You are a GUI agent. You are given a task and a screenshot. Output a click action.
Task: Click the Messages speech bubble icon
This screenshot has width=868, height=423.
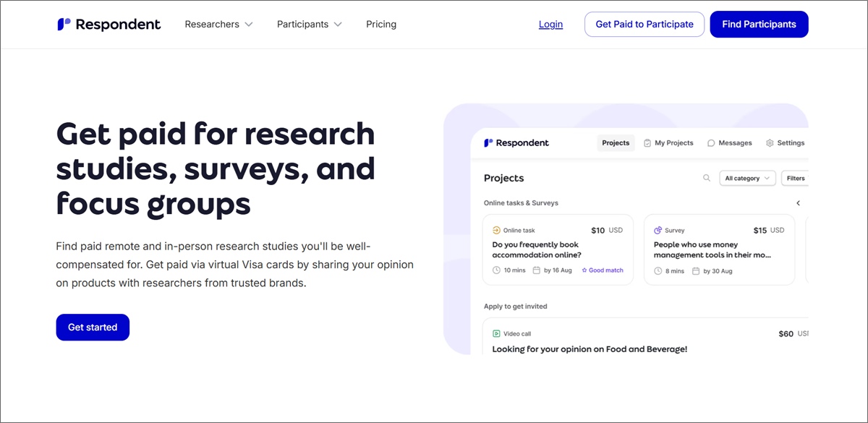coord(711,143)
